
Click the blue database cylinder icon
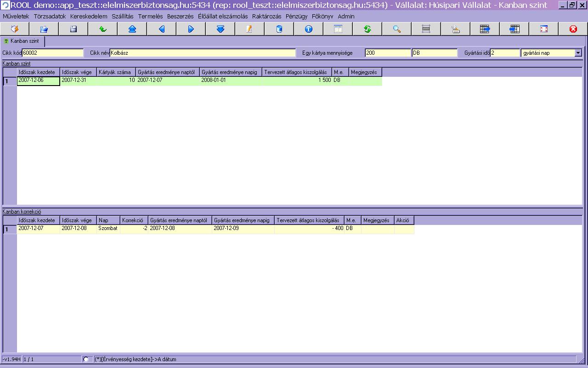[x=279, y=29]
